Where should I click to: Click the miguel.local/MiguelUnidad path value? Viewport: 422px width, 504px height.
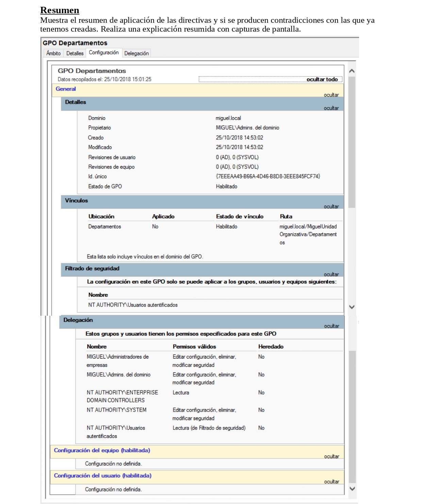[x=308, y=234]
